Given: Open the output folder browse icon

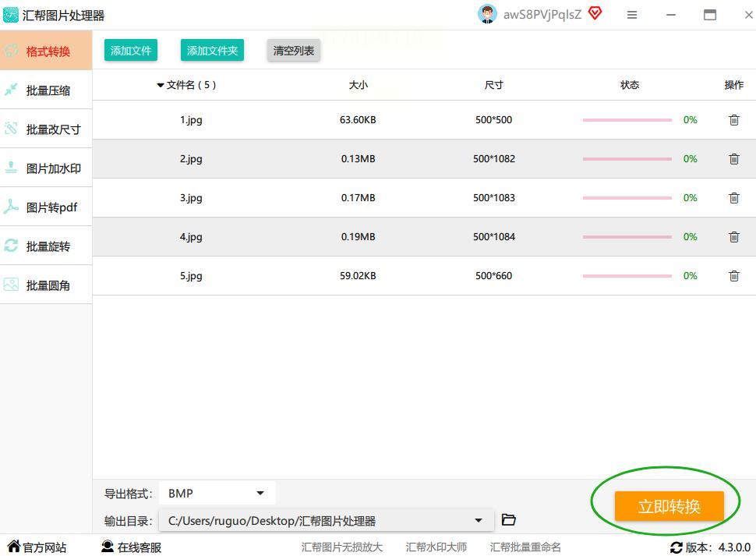Looking at the screenshot, I should tap(509, 519).
